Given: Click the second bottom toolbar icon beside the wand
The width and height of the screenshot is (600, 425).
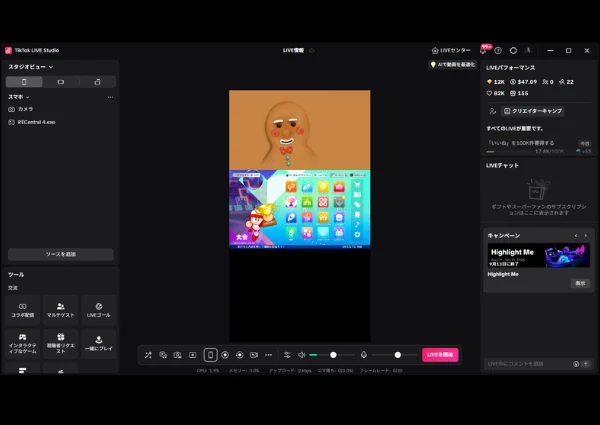Looking at the screenshot, I should (163, 355).
